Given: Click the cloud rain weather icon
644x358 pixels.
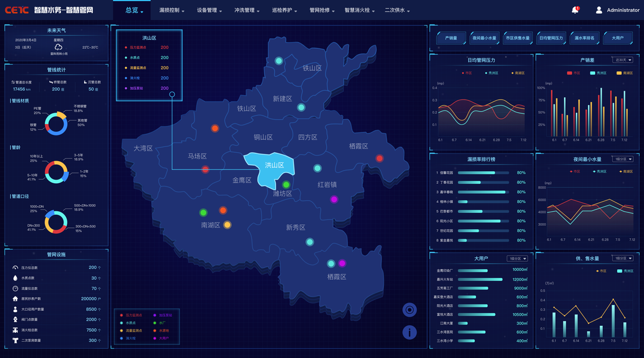Looking at the screenshot, I should (58, 47).
